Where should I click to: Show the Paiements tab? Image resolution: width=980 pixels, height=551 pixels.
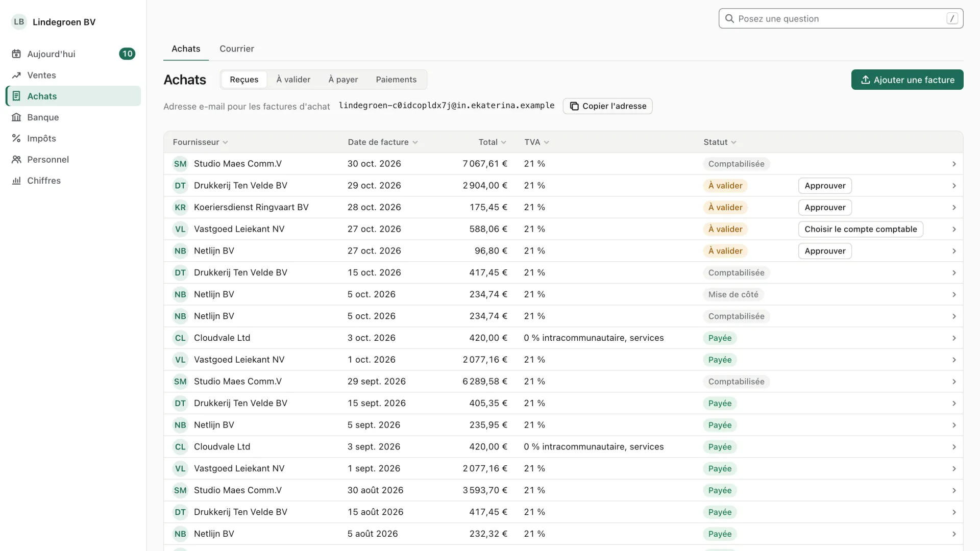pos(396,80)
